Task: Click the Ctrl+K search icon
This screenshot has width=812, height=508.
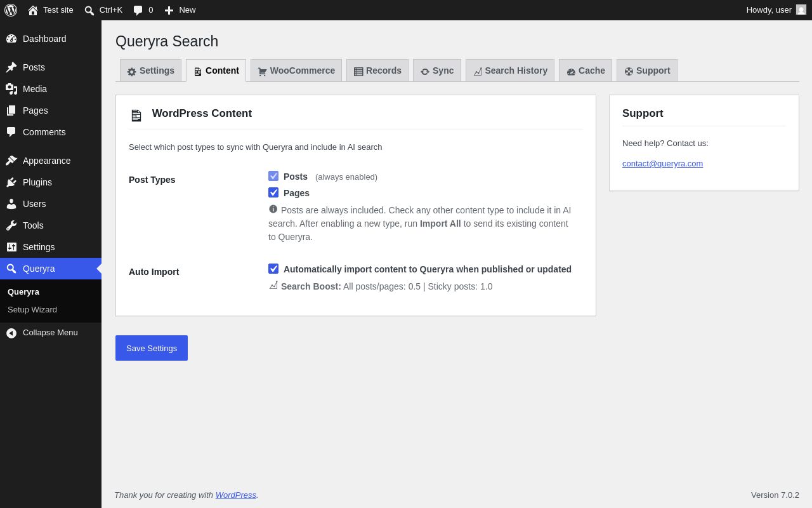Action: click(x=89, y=10)
